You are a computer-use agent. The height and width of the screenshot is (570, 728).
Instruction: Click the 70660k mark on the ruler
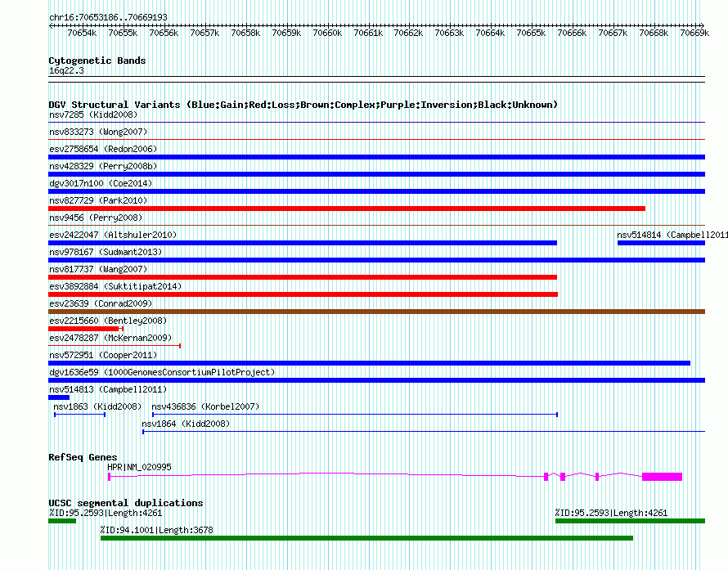pyautogui.click(x=327, y=33)
